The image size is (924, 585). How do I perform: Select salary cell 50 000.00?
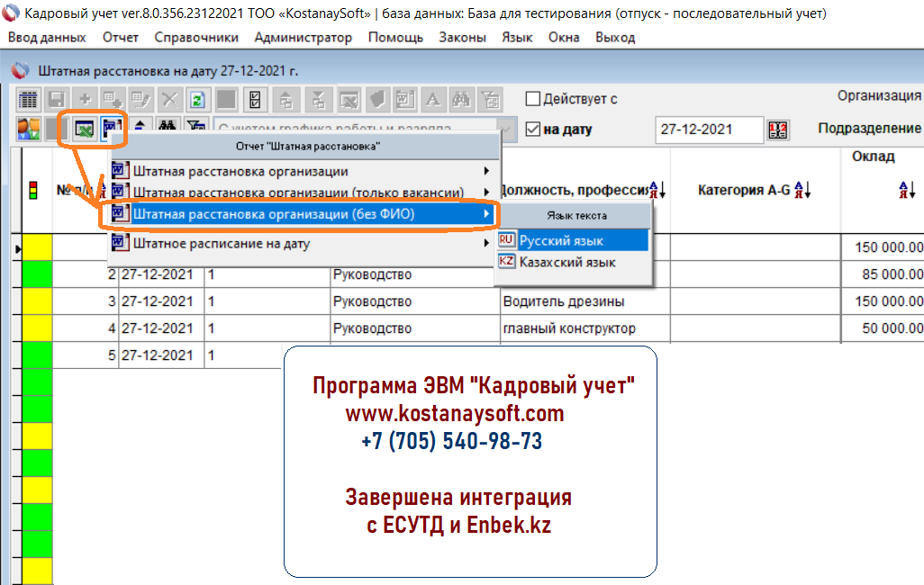(x=883, y=328)
